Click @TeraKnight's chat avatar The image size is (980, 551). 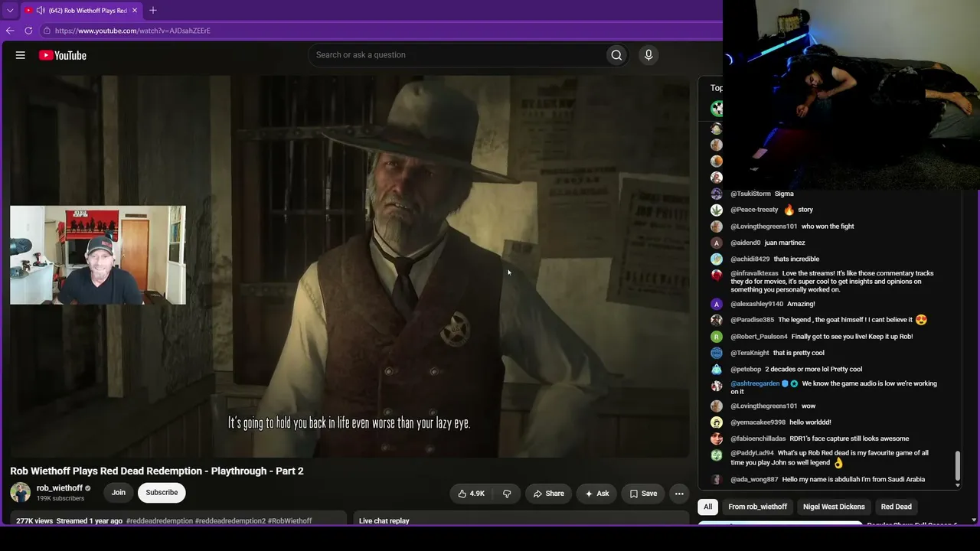[717, 353]
